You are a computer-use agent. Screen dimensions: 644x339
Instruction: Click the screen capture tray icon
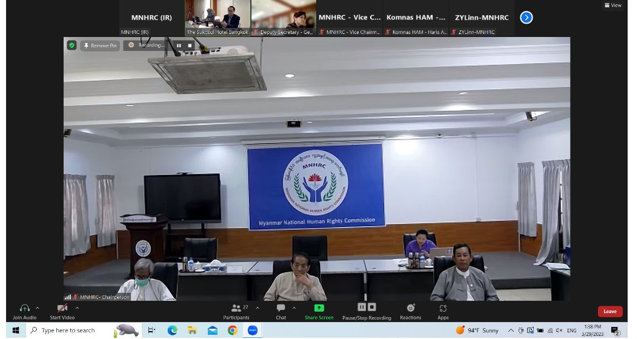(x=530, y=331)
